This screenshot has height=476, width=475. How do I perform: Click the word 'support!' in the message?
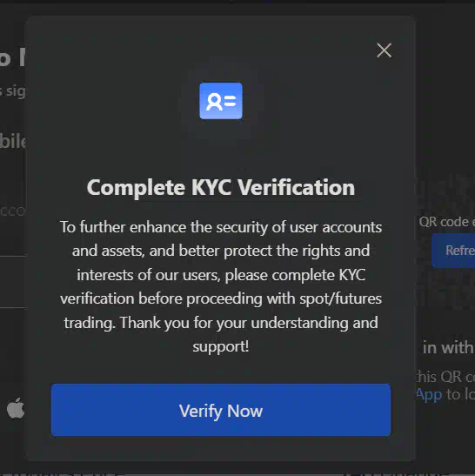(x=221, y=346)
